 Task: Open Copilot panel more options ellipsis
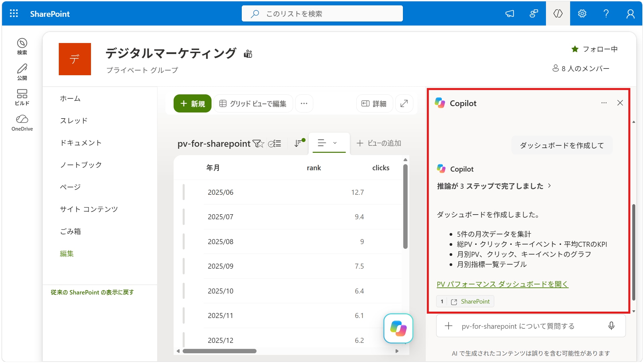[x=604, y=103]
